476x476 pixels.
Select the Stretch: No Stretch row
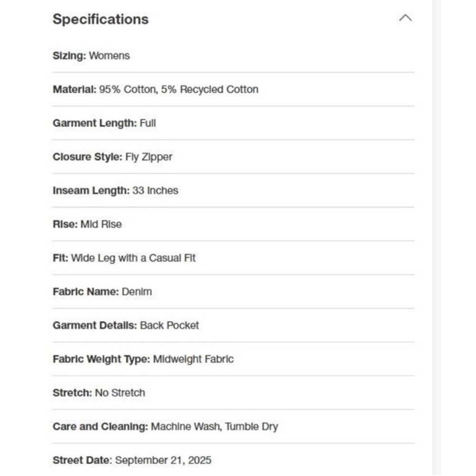pos(233,393)
